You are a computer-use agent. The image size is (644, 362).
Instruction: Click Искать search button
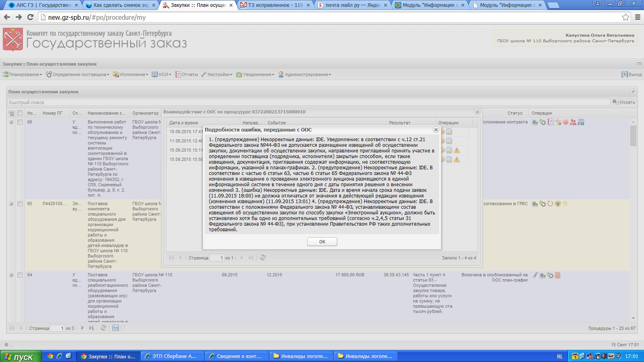pyautogui.click(x=623, y=102)
